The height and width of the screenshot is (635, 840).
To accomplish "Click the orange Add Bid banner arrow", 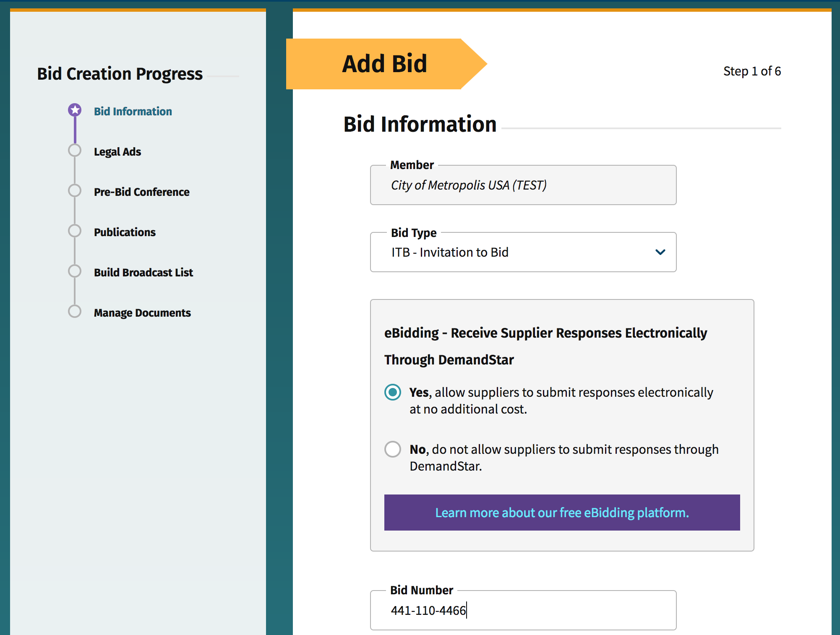I will [x=385, y=63].
